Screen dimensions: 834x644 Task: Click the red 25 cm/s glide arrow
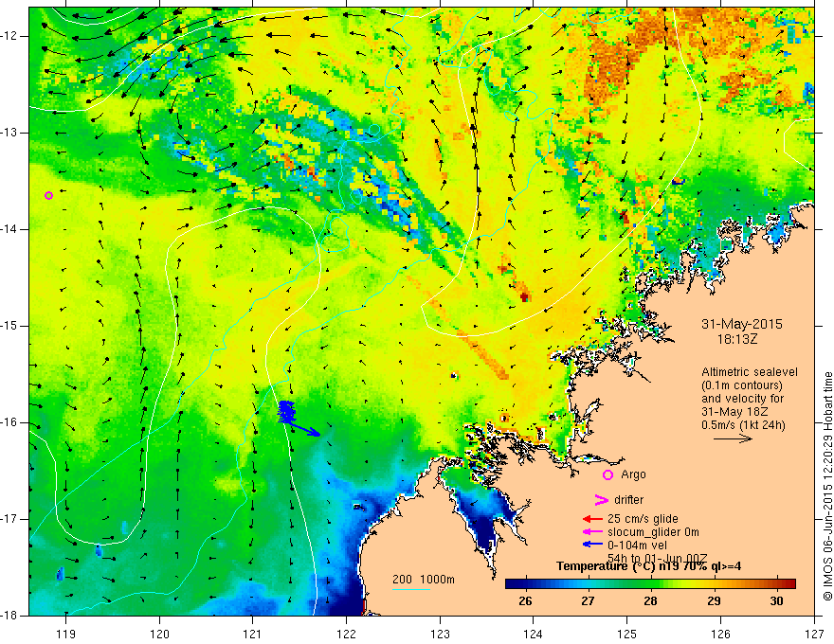pyautogui.click(x=592, y=519)
